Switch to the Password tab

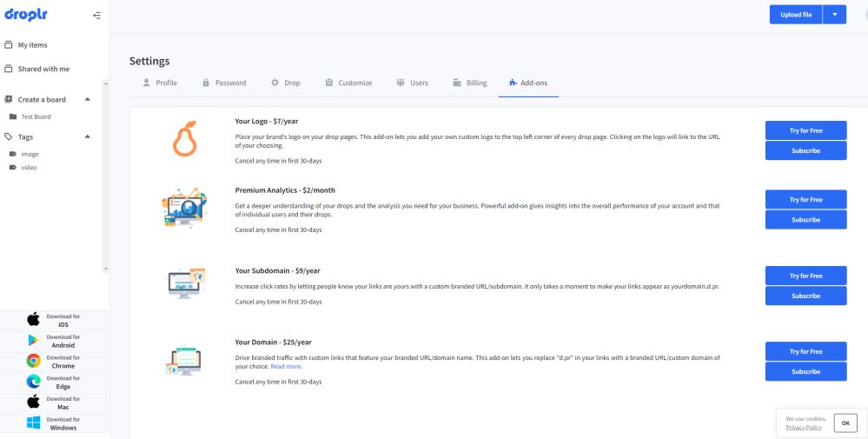pos(224,83)
